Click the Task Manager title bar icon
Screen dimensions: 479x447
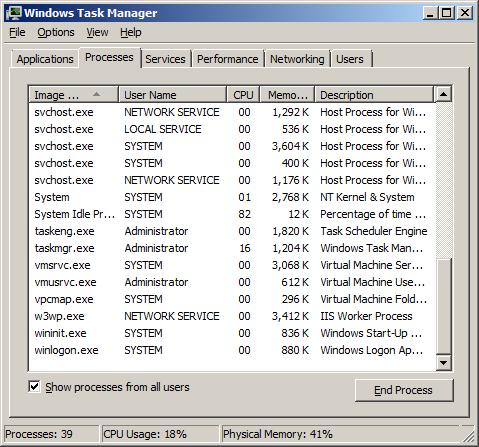pos(13,13)
